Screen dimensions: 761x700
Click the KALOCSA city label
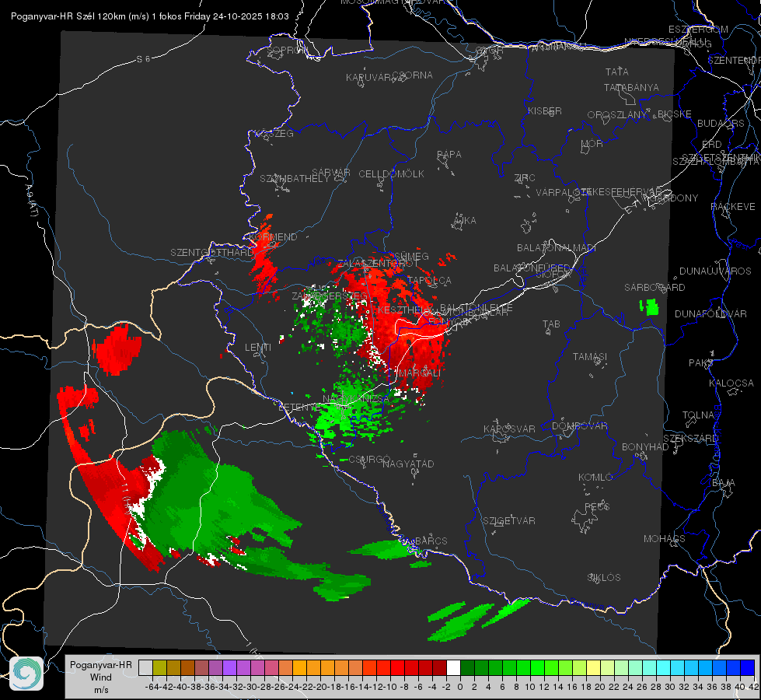point(731,383)
